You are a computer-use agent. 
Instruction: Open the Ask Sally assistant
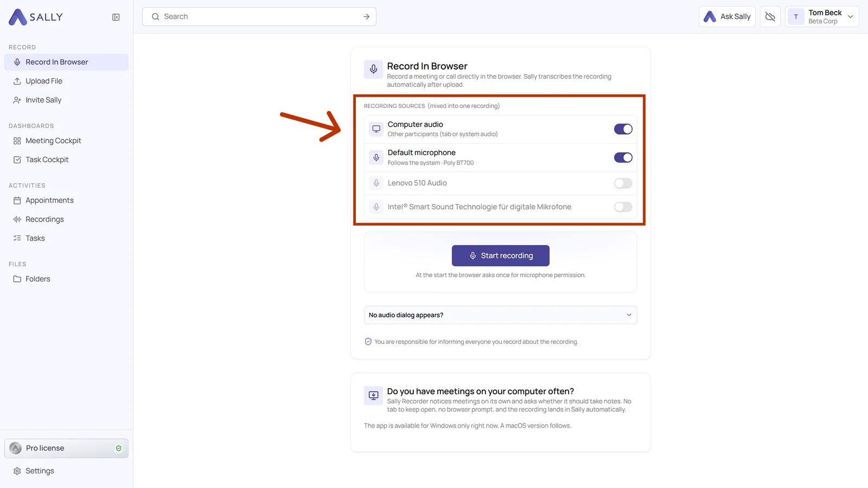pyautogui.click(x=727, y=17)
